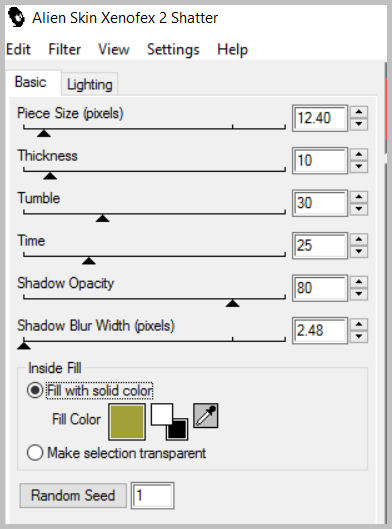Open the olive Fill Color swatch

coord(127,422)
